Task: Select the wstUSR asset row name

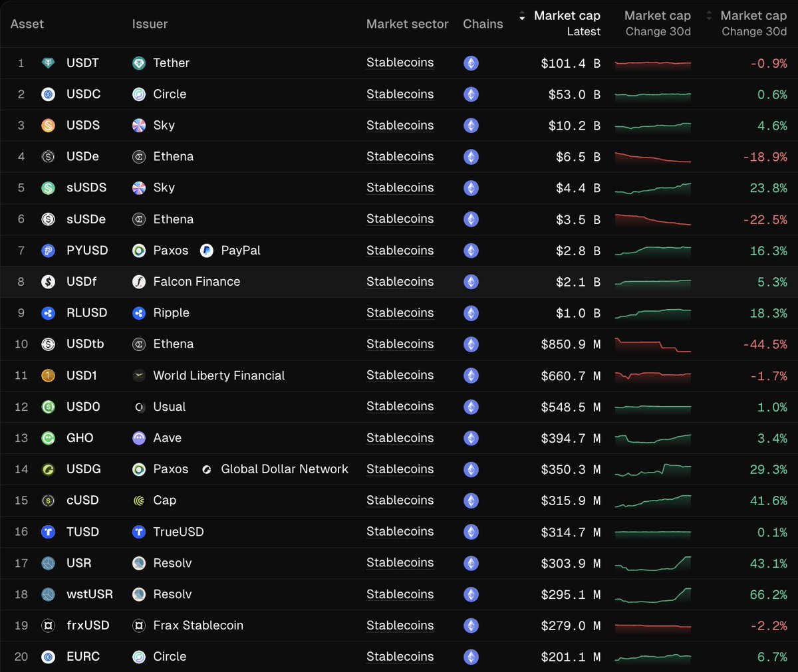Action: 90,594
